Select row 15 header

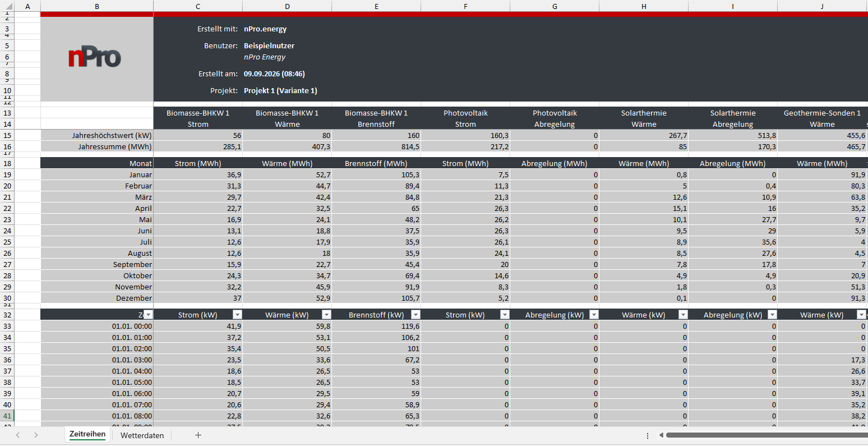pyautogui.click(x=7, y=135)
